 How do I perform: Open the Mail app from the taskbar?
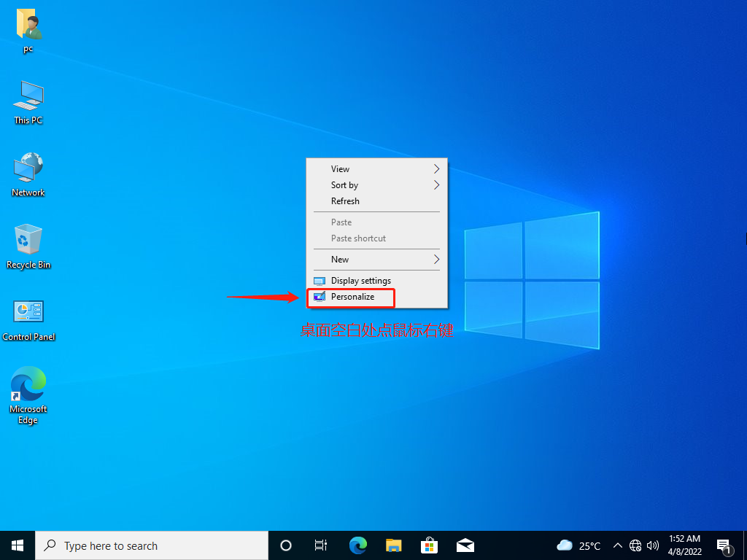pos(465,545)
